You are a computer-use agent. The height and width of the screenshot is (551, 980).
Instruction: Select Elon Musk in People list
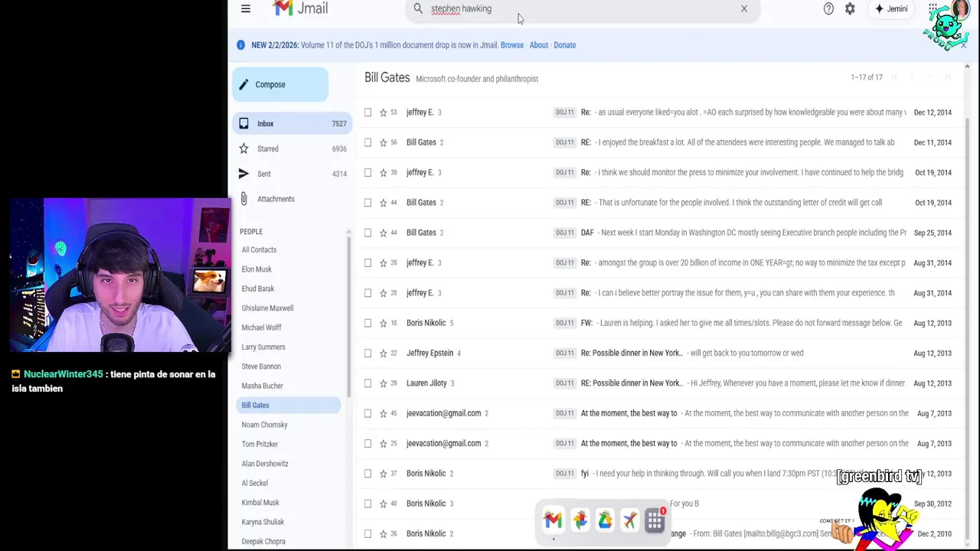point(256,269)
